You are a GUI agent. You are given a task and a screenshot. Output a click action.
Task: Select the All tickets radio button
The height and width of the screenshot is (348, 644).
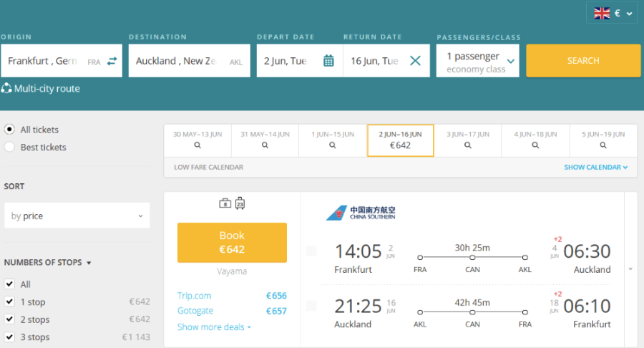tap(9, 130)
